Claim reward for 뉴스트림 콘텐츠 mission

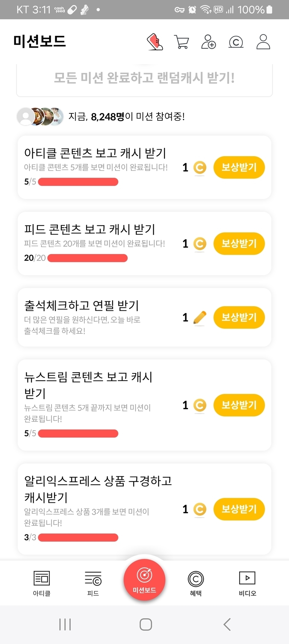[x=239, y=405]
